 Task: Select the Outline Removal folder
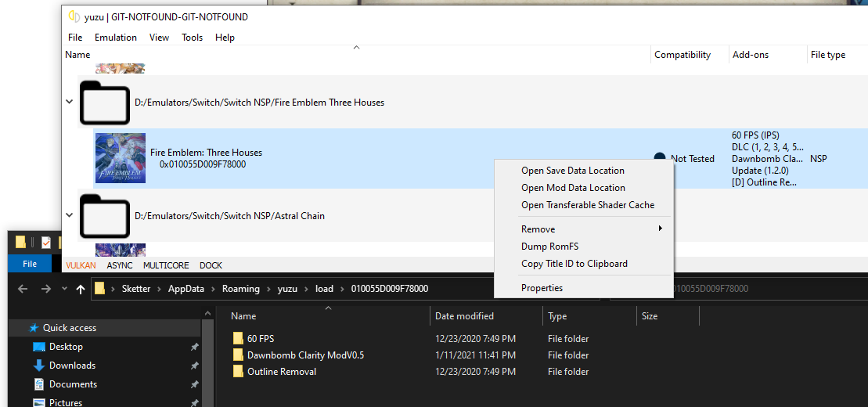(282, 372)
